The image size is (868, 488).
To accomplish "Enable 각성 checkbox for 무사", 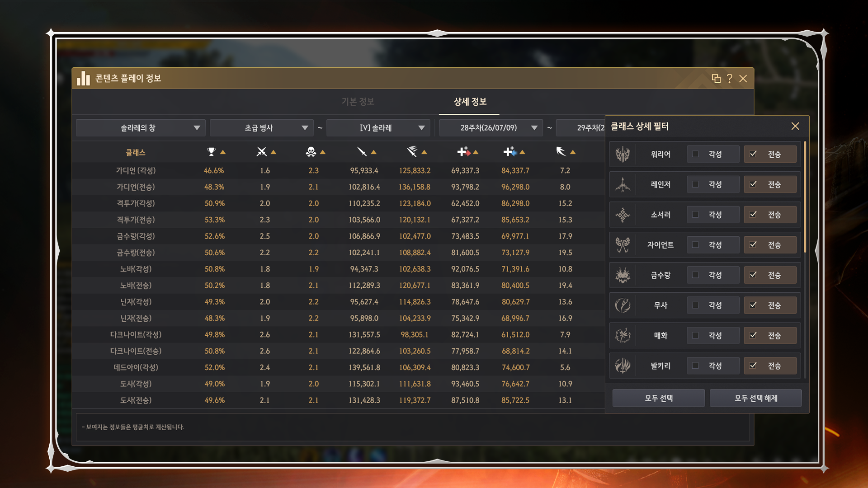I will [x=695, y=305].
